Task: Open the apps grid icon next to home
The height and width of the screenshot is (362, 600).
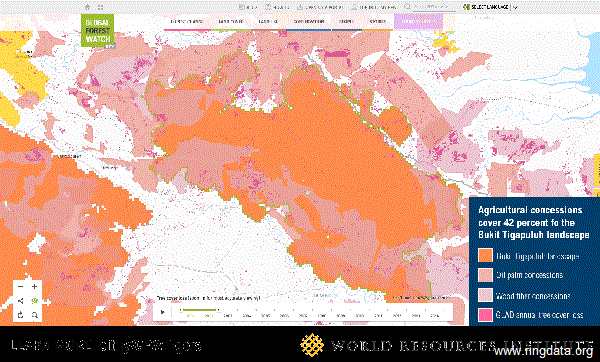Action: point(100,7)
